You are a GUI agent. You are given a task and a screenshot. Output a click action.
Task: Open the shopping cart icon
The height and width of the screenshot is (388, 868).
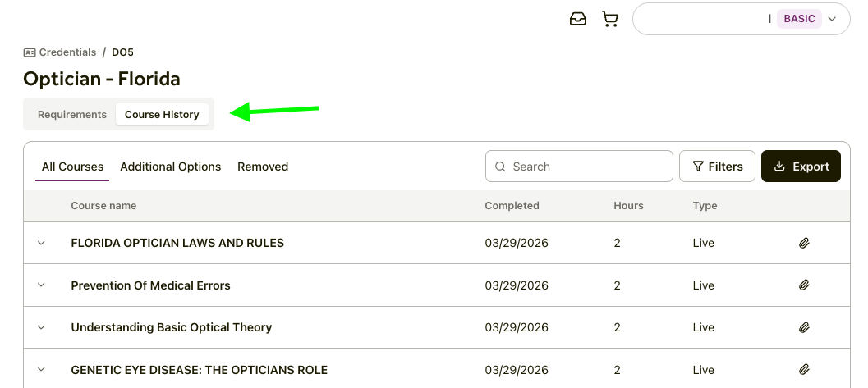[609, 19]
